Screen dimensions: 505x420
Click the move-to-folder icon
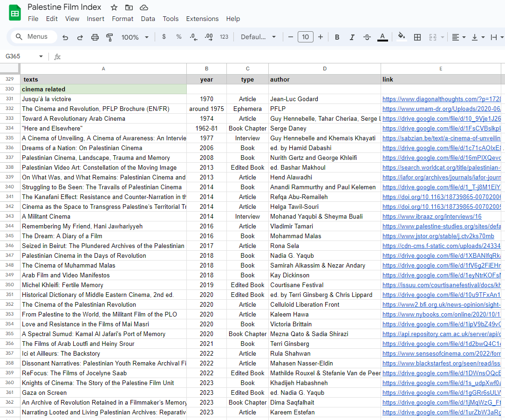coord(129,7)
